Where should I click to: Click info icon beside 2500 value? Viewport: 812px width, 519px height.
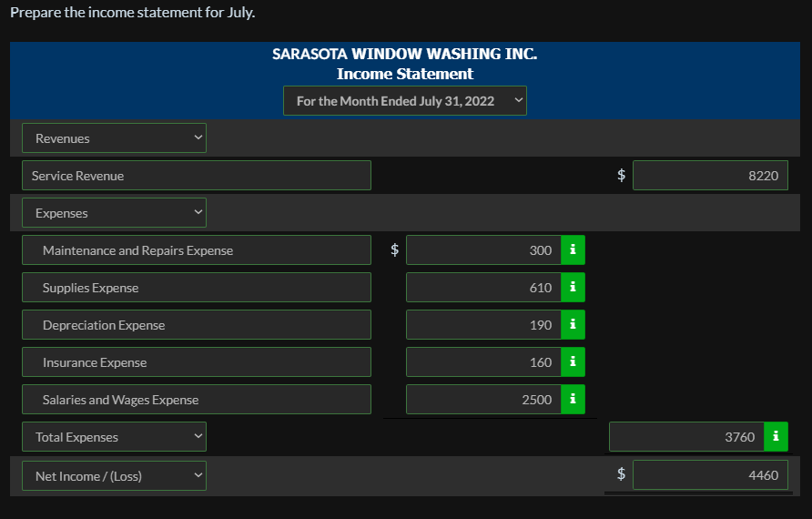573,400
